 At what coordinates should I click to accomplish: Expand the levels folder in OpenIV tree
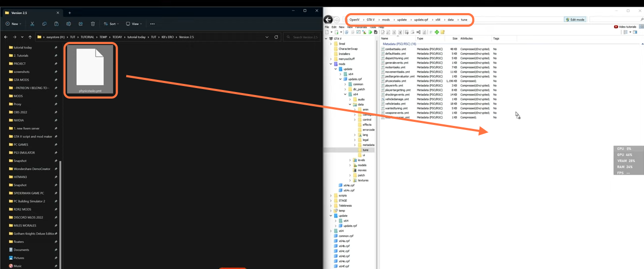[x=350, y=160]
